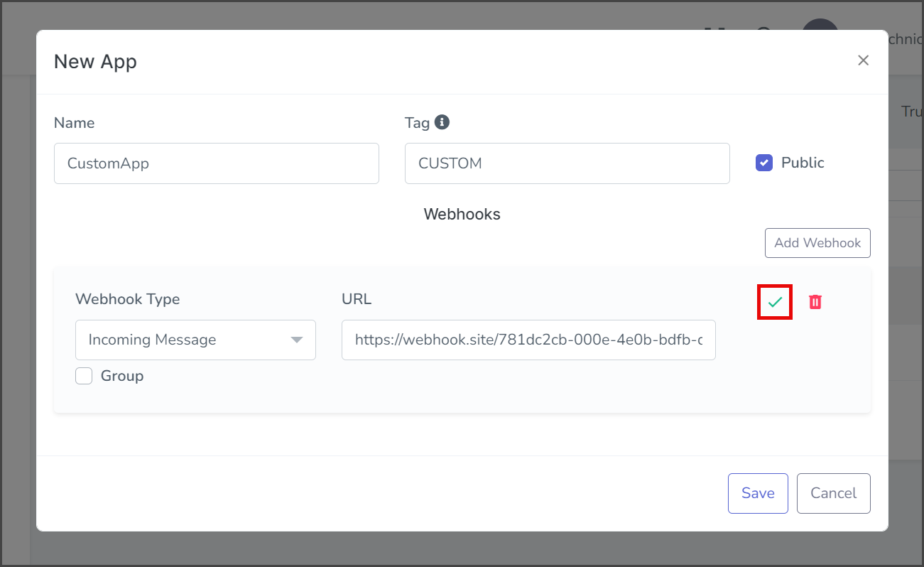Viewport: 924px width, 567px height.
Task: Enable the Group checkbox
Action: [84, 376]
